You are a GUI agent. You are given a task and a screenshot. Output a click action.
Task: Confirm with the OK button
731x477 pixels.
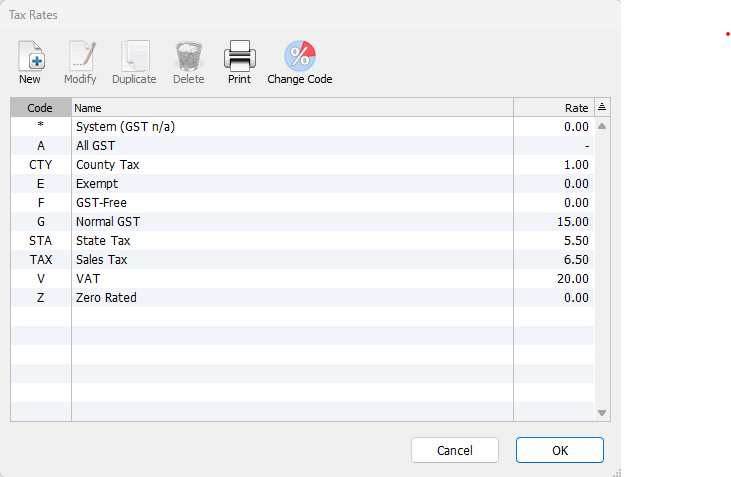tap(560, 450)
